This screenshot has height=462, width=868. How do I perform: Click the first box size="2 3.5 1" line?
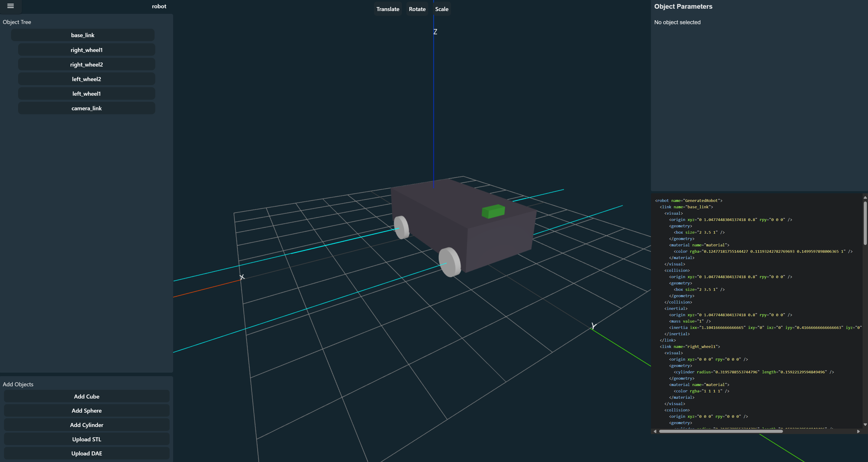coord(699,232)
